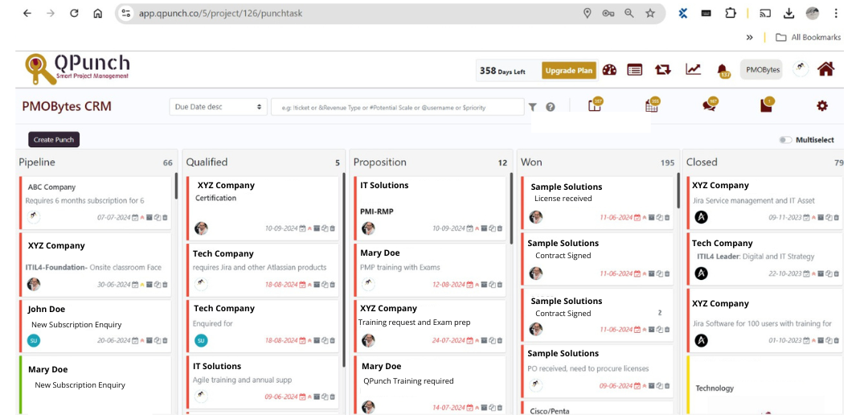Open the dashboard gauge icon

pyautogui.click(x=609, y=69)
